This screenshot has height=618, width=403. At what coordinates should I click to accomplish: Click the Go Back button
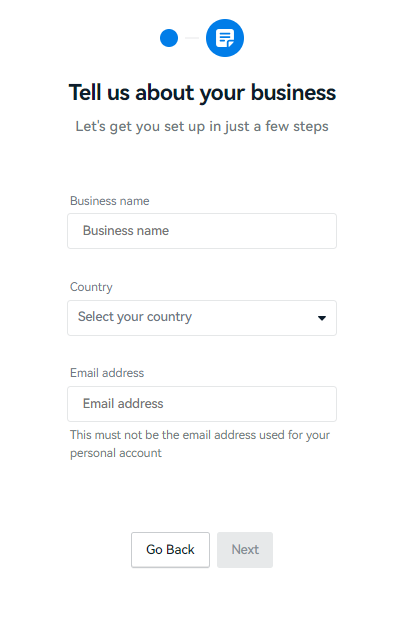[x=170, y=550]
